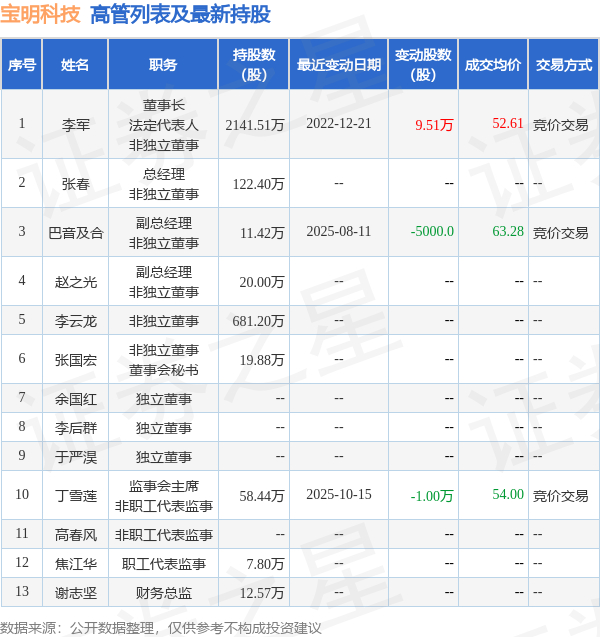Click the green price 63.28
This screenshot has height=637, width=600.
pos(508,231)
